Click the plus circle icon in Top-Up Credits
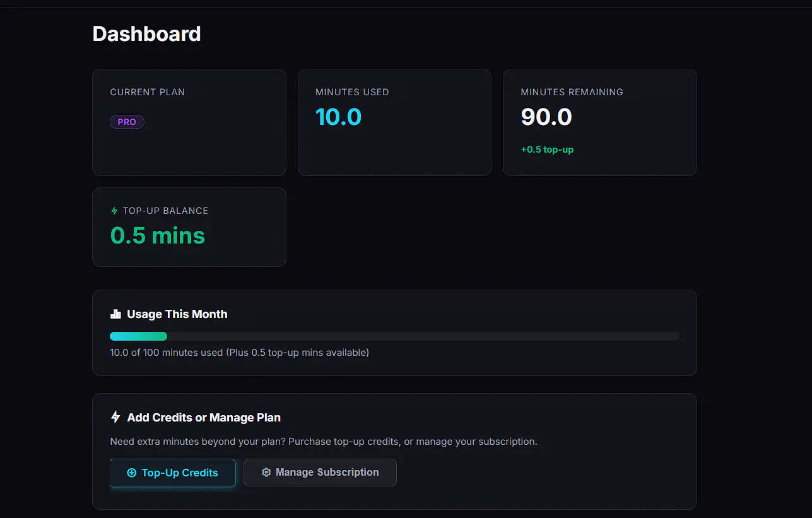 [132, 473]
